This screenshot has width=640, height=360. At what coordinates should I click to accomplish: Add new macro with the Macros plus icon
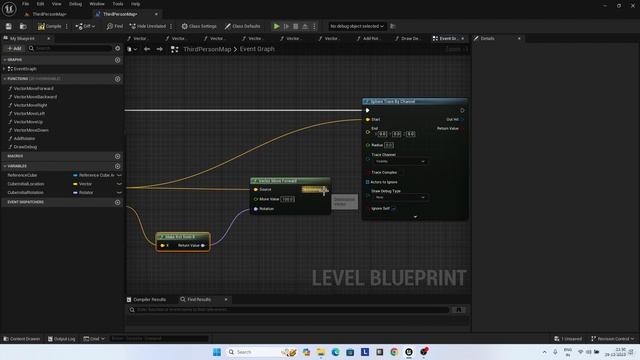(118, 156)
